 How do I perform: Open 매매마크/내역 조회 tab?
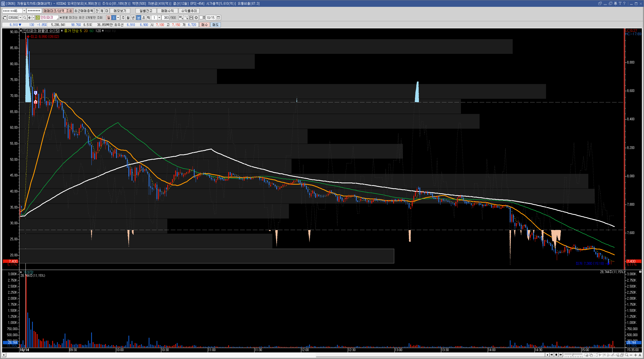(58, 11)
